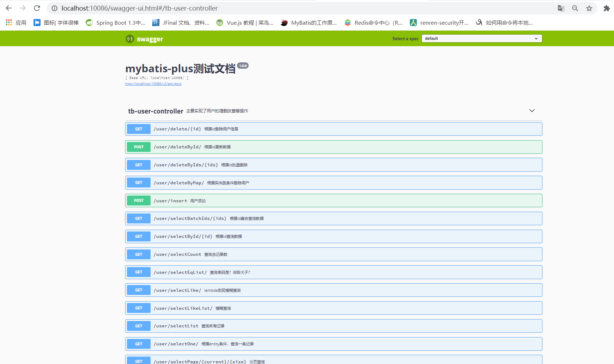Expand GET /user/selectBatchIds/{ids} operation
This screenshot has height=364, width=614.
(x=334, y=218)
